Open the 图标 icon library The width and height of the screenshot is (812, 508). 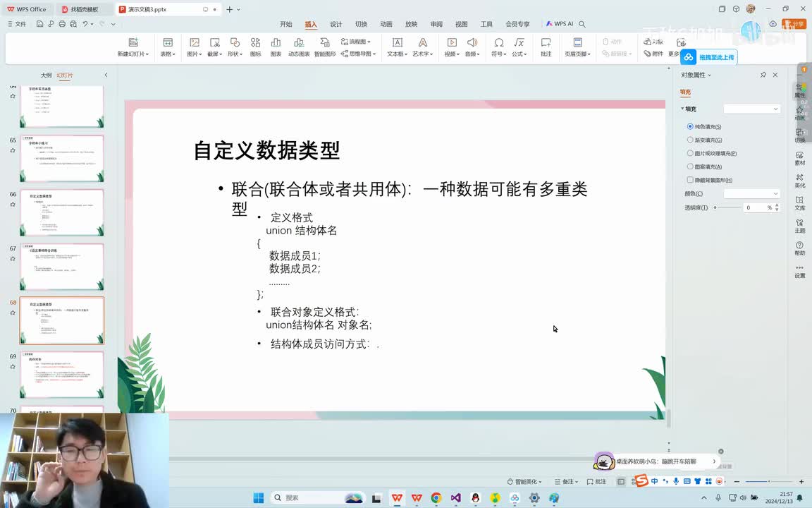click(255, 47)
